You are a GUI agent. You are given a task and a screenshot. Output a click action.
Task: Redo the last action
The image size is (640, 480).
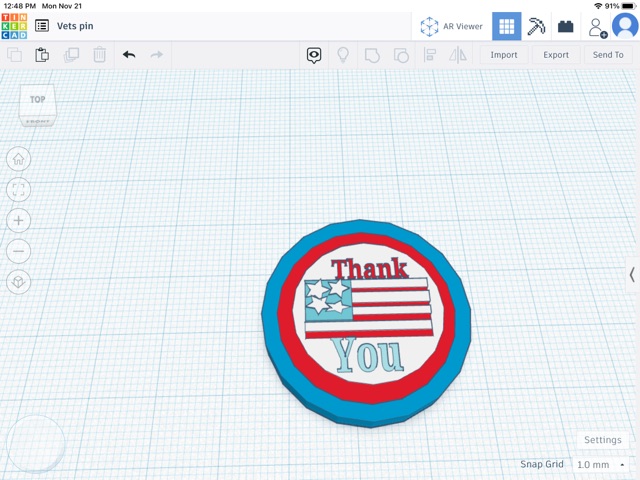157,55
